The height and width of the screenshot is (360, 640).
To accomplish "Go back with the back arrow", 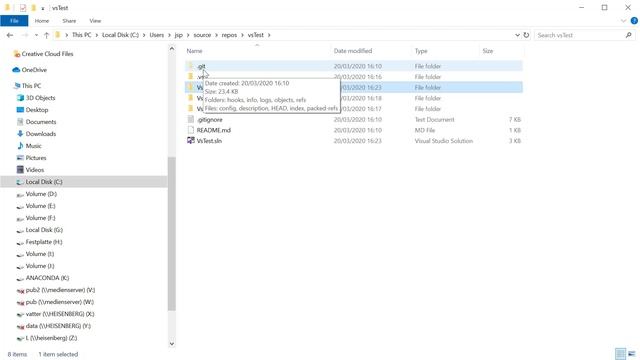I will tap(10, 36).
